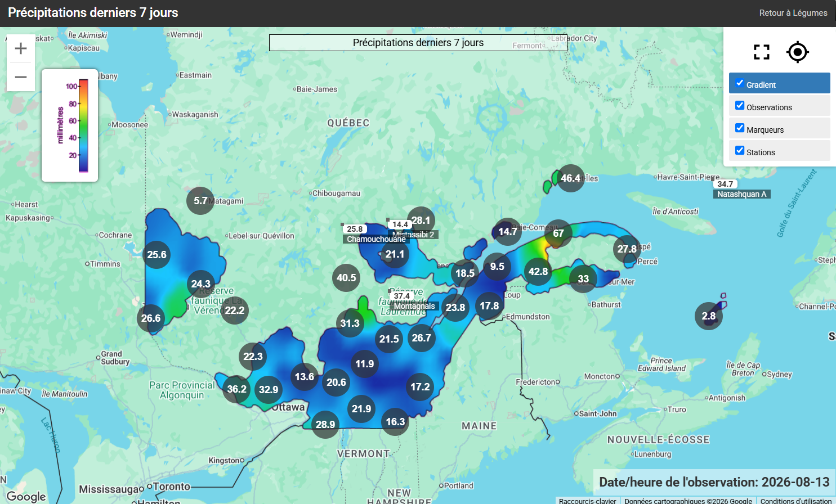The width and height of the screenshot is (836, 504).
Task: Select the 28.9 observation marker
Action: pos(325,425)
